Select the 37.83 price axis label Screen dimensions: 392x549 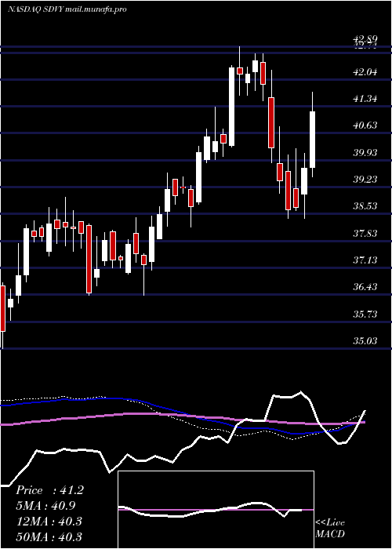click(365, 233)
